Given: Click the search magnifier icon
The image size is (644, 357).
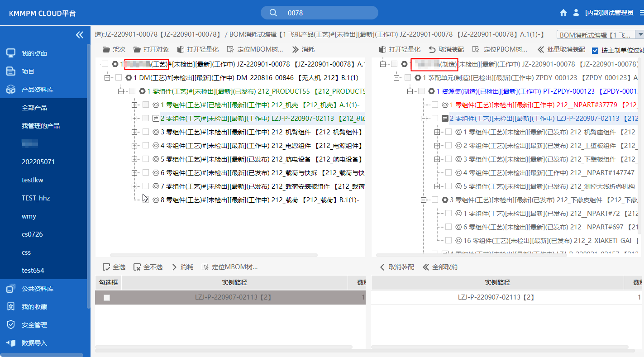Looking at the screenshot, I should [x=273, y=13].
